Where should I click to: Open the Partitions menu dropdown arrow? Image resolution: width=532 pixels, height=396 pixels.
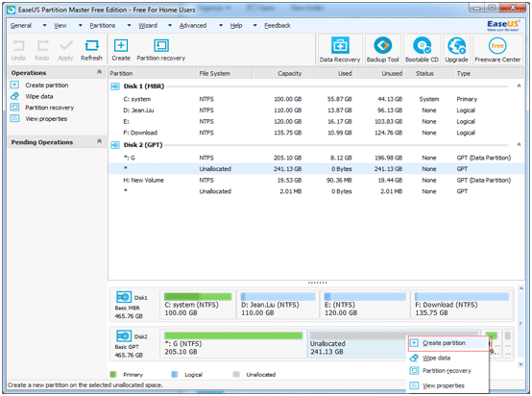pyautogui.click(x=129, y=26)
